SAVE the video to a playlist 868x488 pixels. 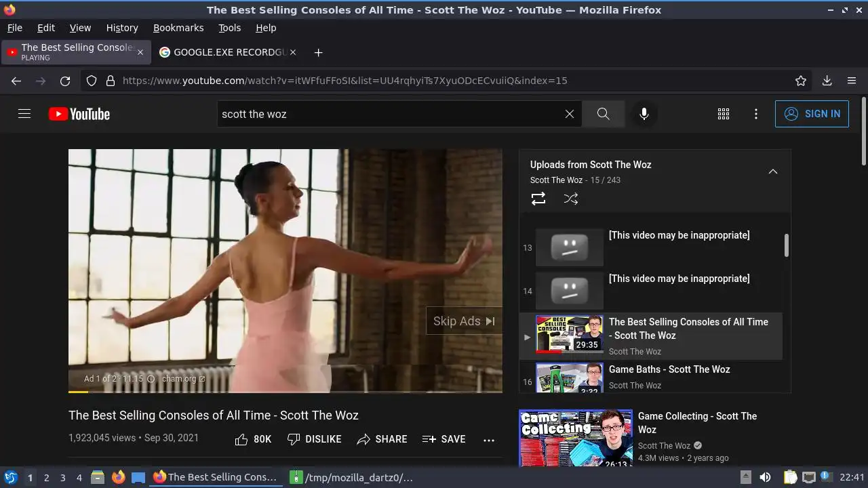(443, 439)
